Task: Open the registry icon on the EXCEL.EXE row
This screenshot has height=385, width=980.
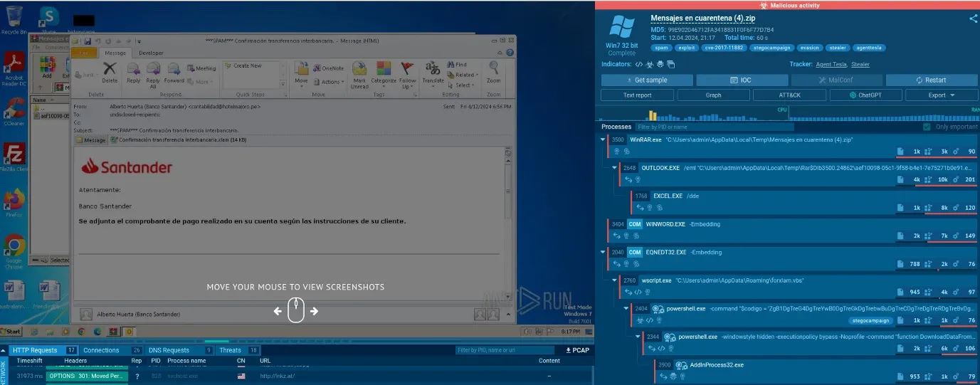Action: pyautogui.click(x=928, y=207)
